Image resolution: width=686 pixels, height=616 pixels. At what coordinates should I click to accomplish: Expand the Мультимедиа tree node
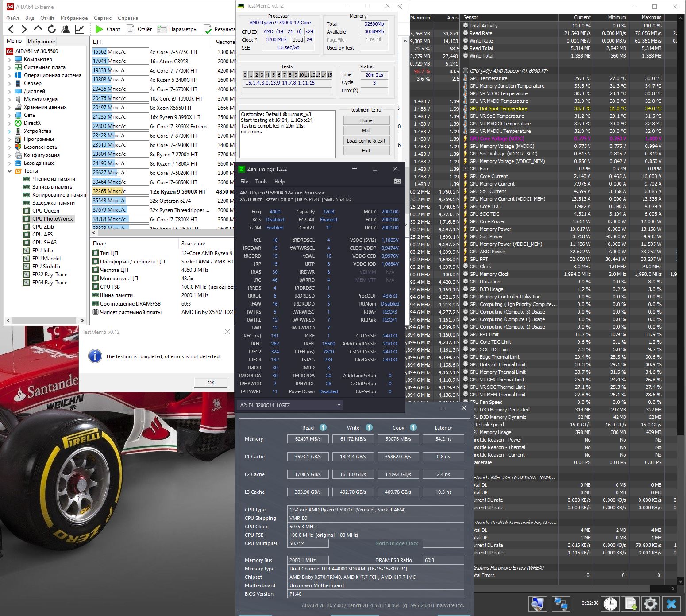pyautogui.click(x=10, y=99)
